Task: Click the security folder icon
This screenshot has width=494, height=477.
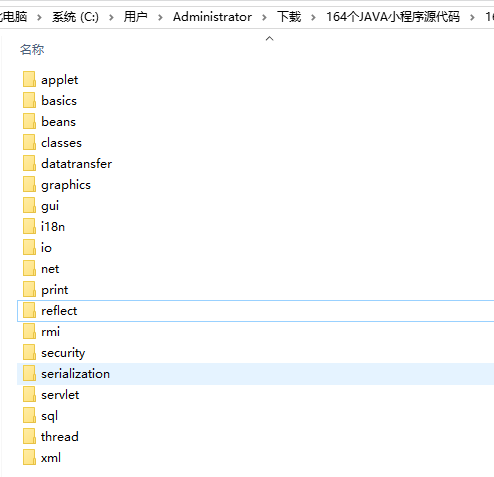Action: pyautogui.click(x=29, y=353)
